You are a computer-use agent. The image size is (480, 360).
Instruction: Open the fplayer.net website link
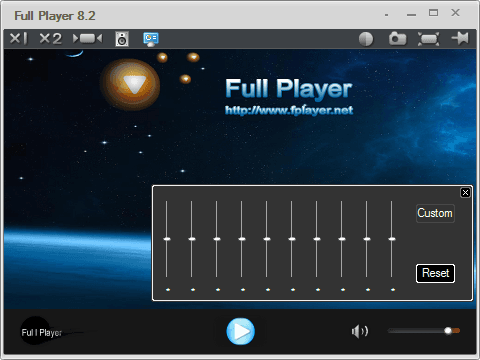click(289, 110)
